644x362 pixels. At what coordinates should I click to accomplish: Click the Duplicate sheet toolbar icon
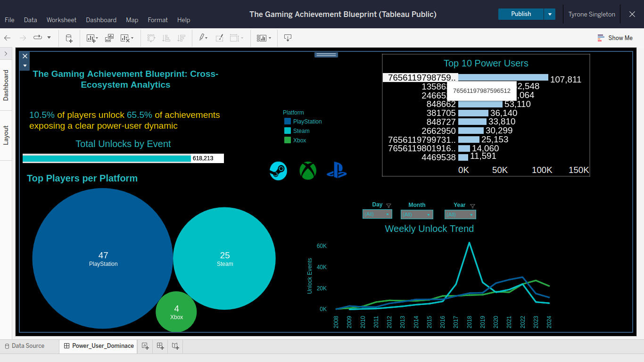pos(109,38)
